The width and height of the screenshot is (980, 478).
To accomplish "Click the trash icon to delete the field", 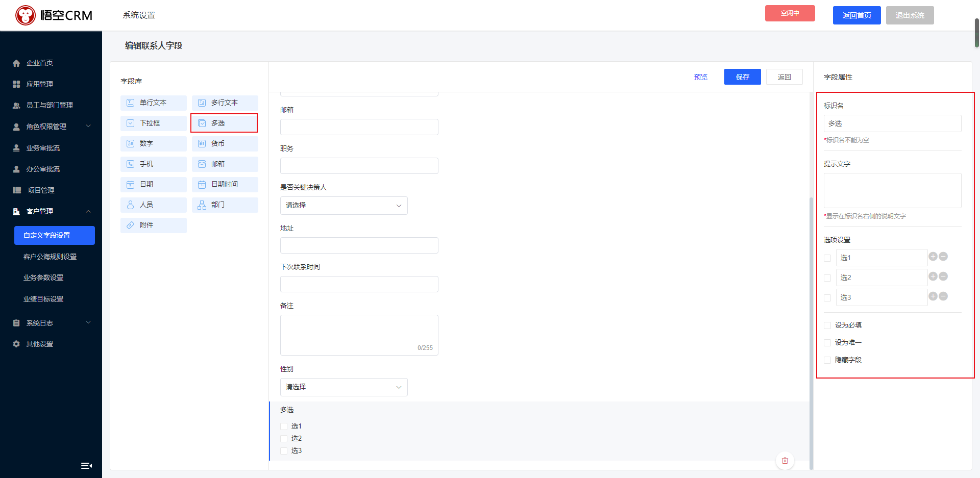I will coord(785,460).
